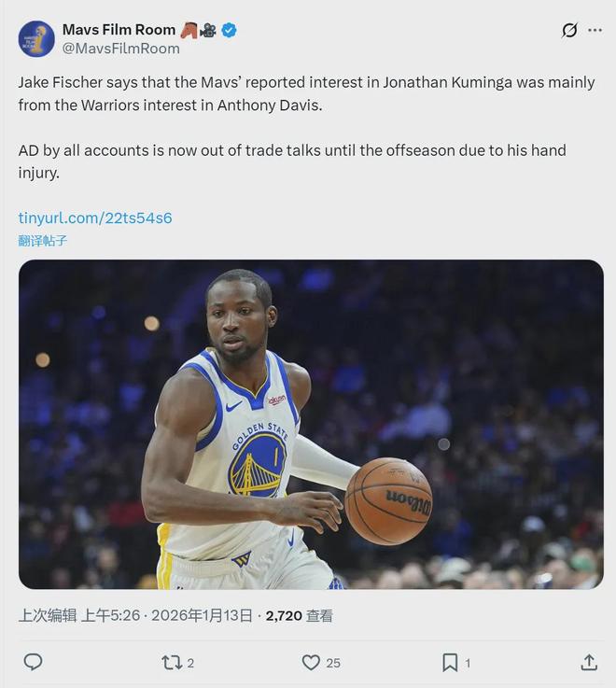Open the basketball player photo

311,424
